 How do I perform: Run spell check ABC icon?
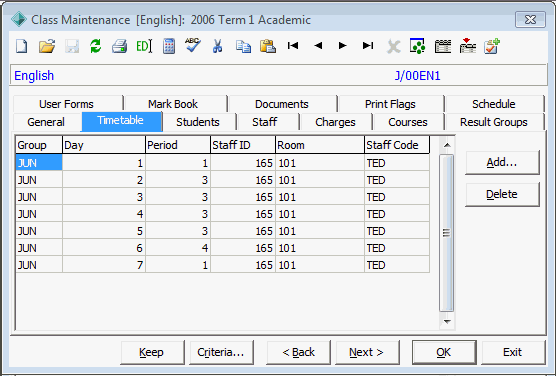click(193, 45)
